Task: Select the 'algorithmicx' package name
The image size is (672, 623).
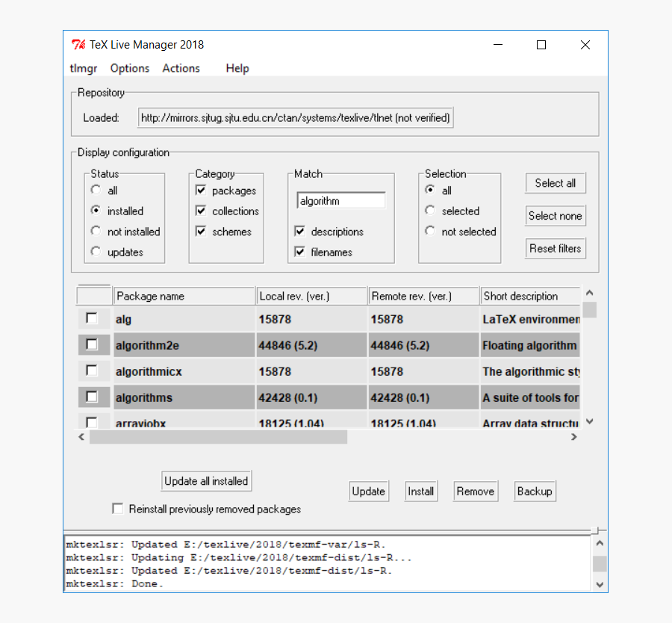Action: (149, 372)
